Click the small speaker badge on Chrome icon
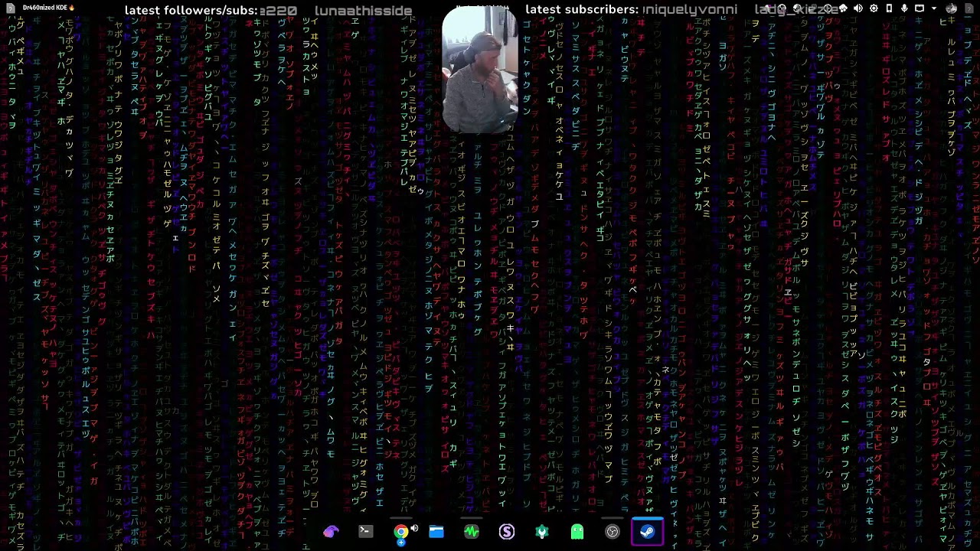Screen dimensions: 980x551 (414, 528)
